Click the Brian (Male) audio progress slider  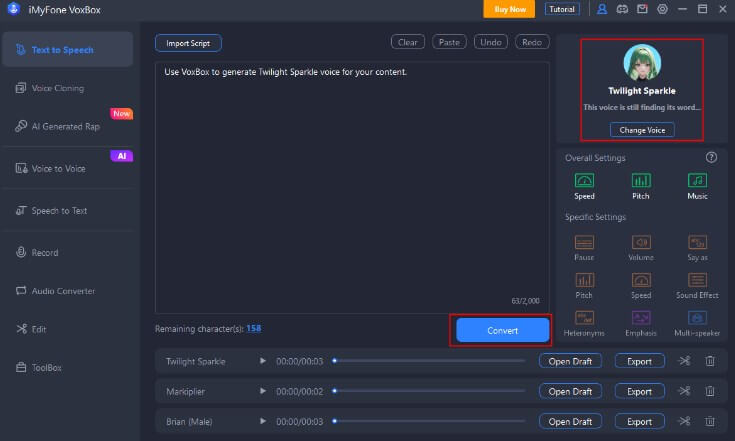tap(429, 421)
